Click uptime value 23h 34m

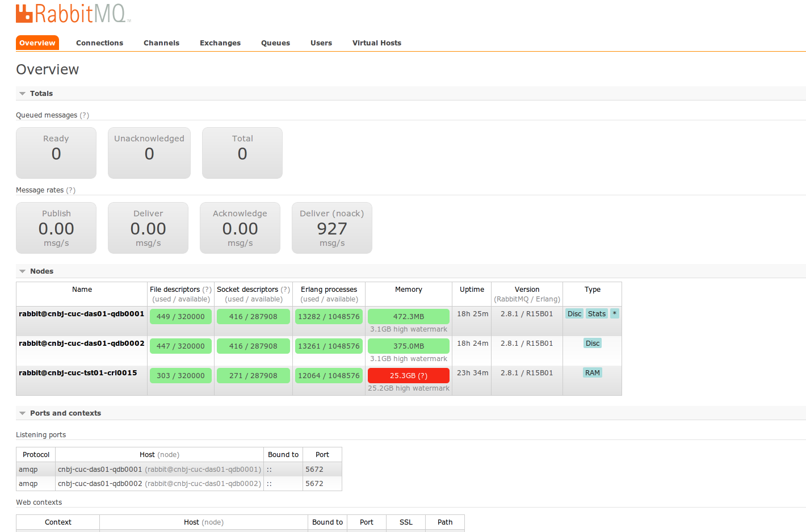click(472, 372)
